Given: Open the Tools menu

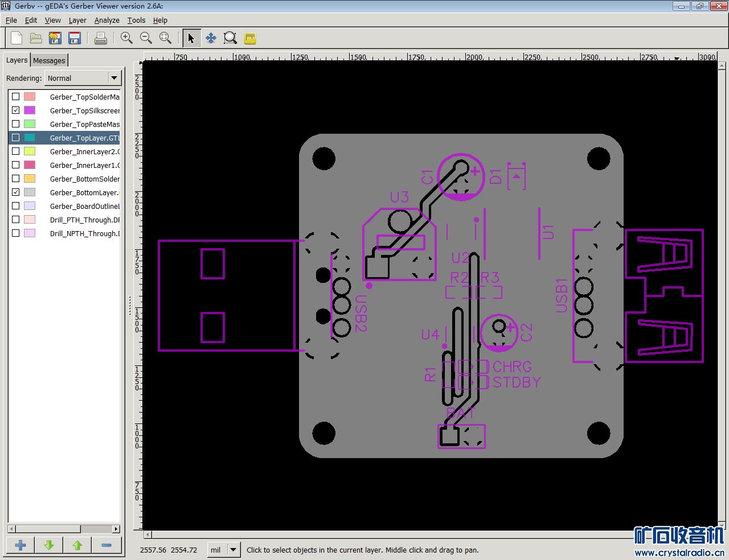Looking at the screenshot, I should point(136,20).
